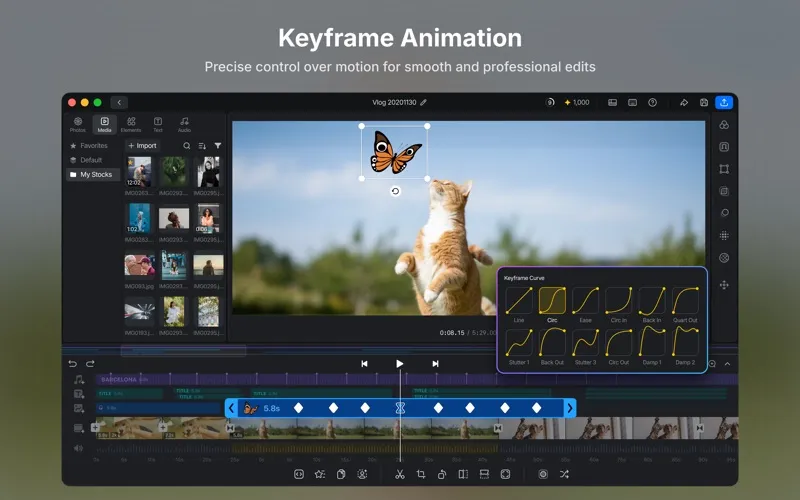
Task: Click the fit-to-frame tool icon
Action: pyautogui.click(x=505, y=474)
